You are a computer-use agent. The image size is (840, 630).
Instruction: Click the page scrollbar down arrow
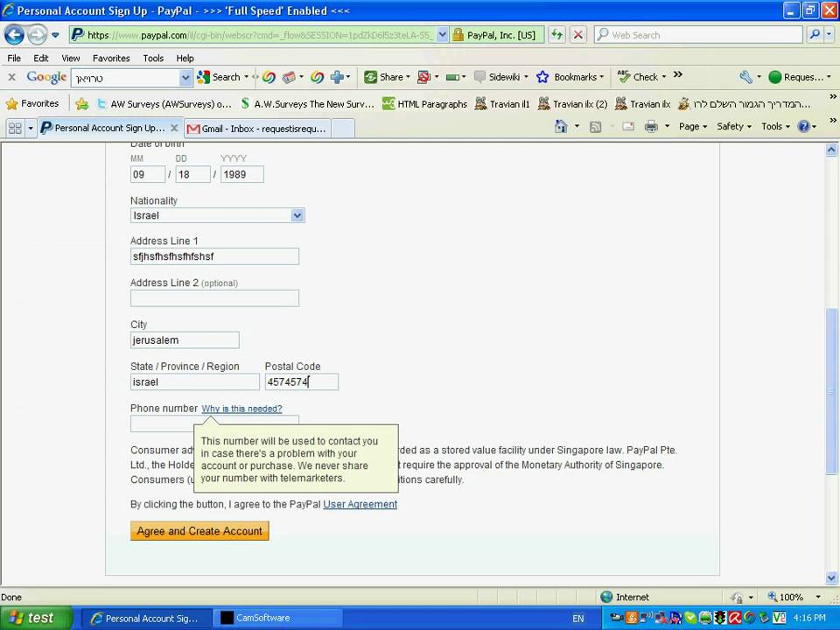[x=831, y=577]
